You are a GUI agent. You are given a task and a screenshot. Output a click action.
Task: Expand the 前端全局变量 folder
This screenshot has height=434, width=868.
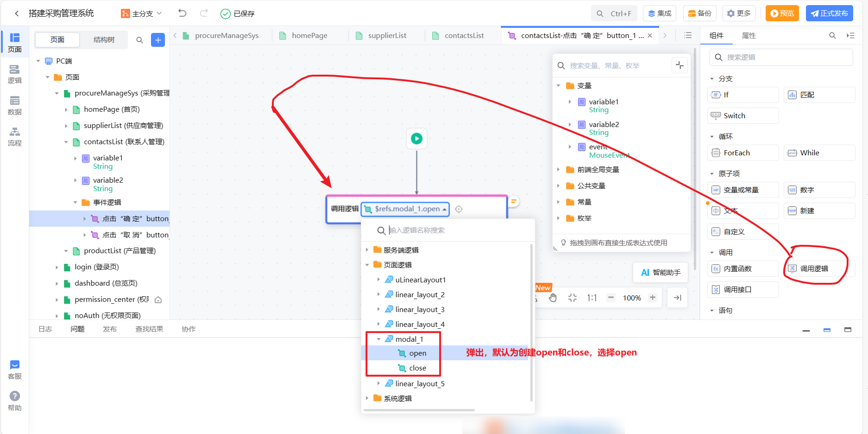pos(559,170)
